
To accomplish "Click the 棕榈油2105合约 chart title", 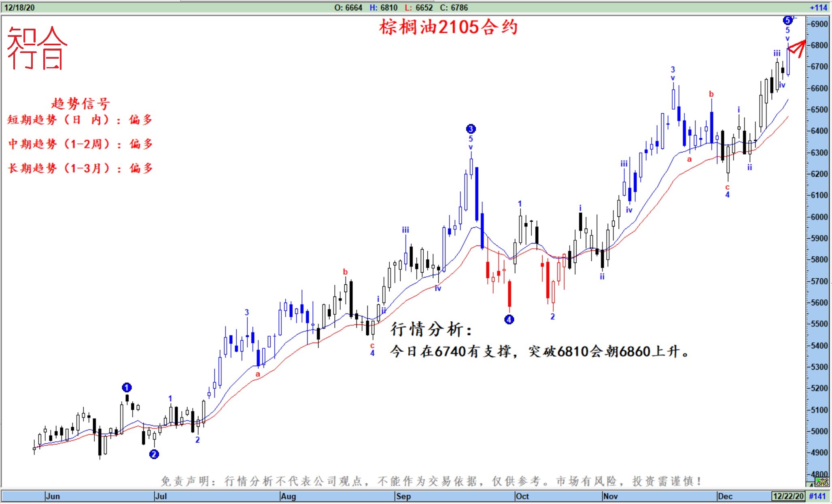I will tap(448, 28).
